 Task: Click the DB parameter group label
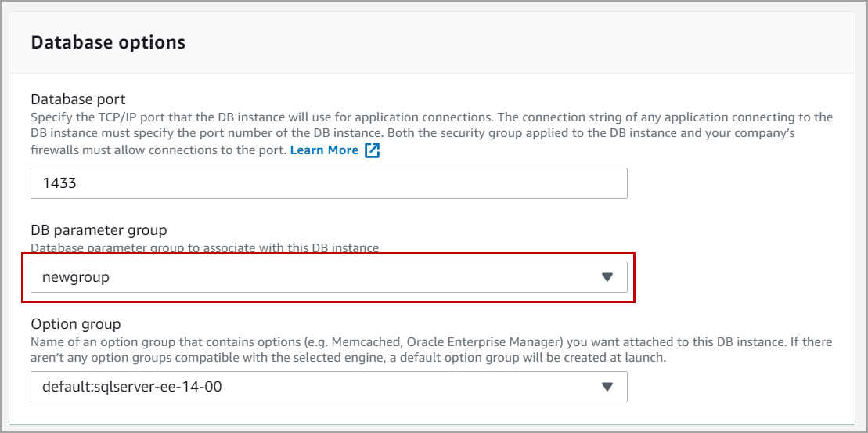pos(99,229)
